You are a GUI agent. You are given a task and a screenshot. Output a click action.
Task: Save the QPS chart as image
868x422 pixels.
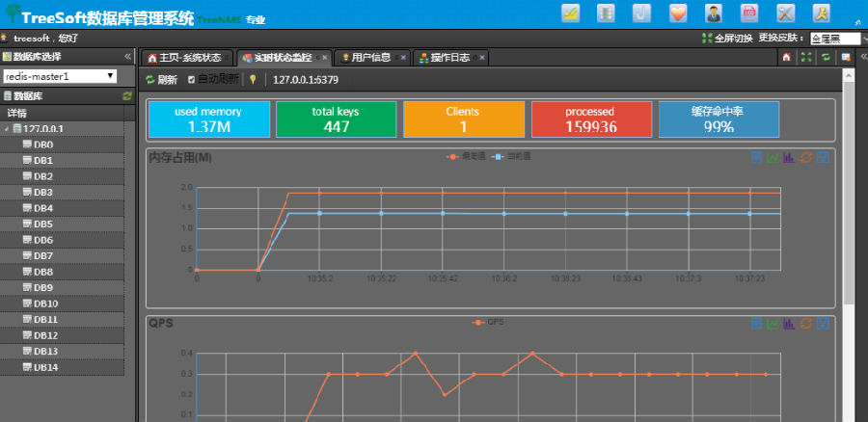pyautogui.click(x=824, y=323)
